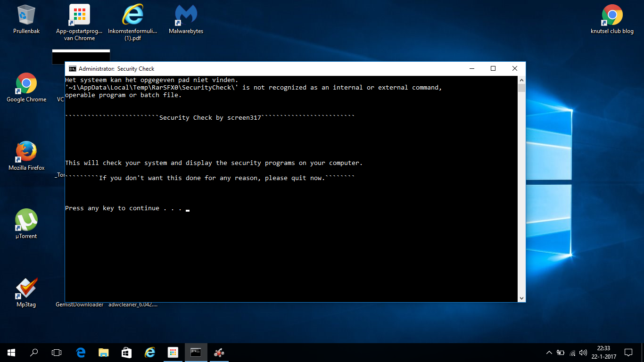The width and height of the screenshot is (644, 362).
Task: Click 'Het systeem kan het opgegeven pad' line
Action: click(152, 80)
